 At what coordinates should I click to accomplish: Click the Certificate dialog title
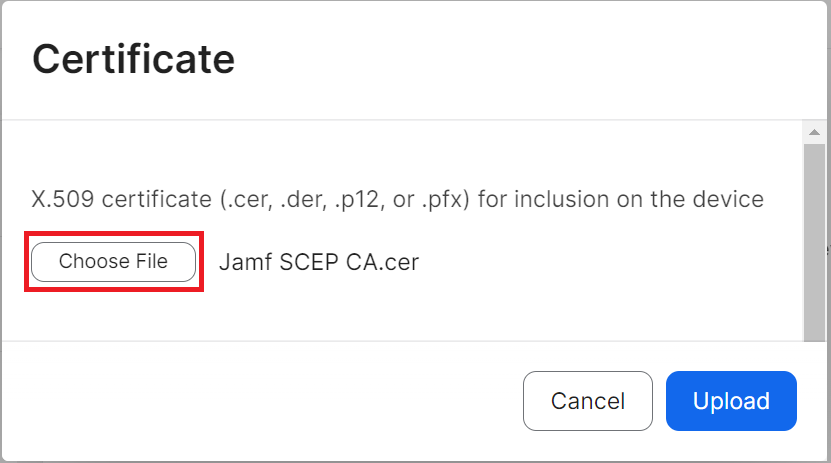coord(133,59)
